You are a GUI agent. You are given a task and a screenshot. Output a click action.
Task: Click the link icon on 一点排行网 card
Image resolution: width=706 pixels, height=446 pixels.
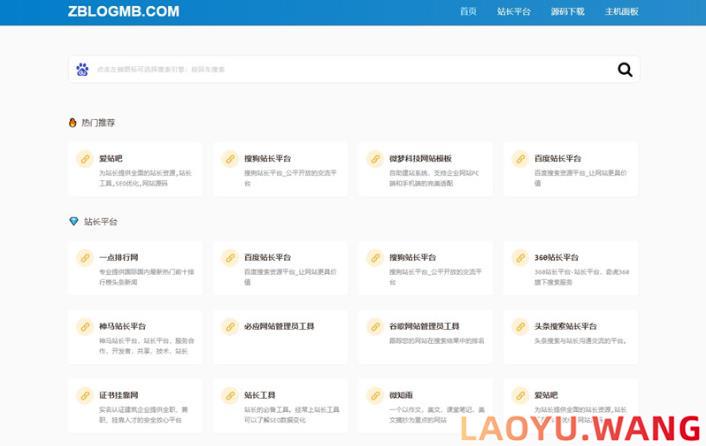[x=85, y=258]
